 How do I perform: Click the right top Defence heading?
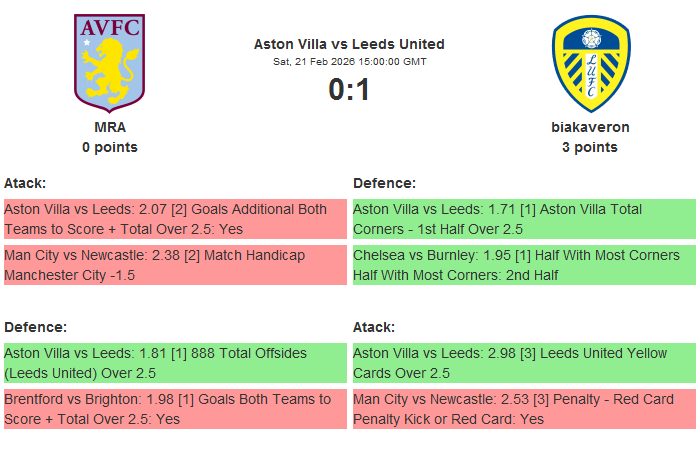coord(384,183)
